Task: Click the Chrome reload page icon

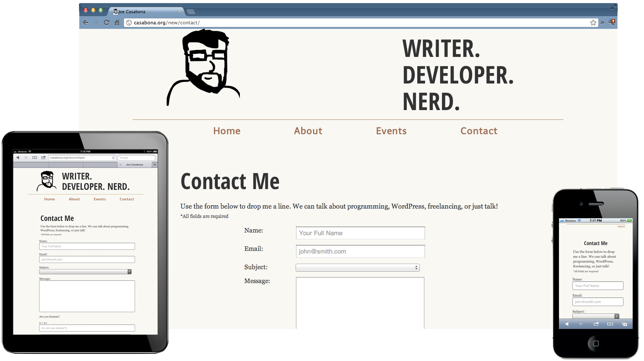Action: coord(107,23)
